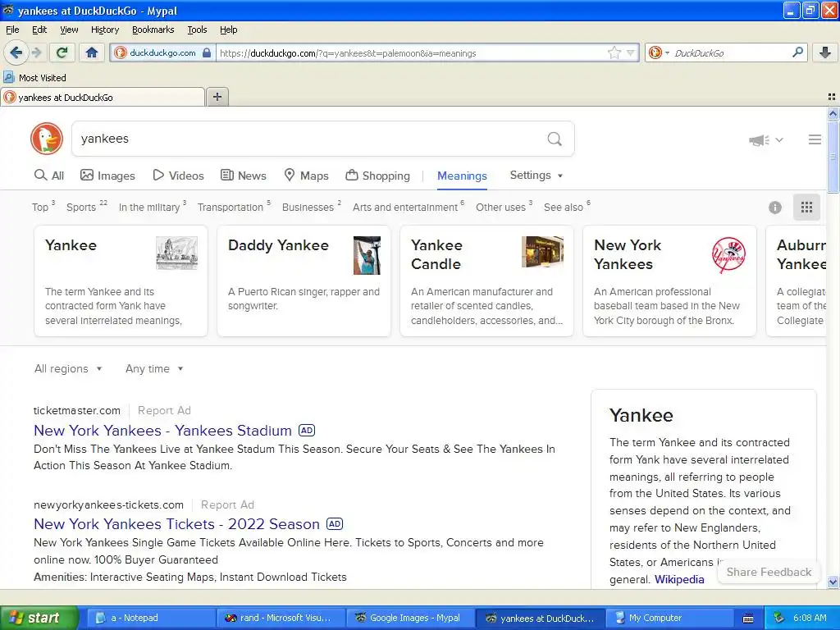Click the magnifier in the yankees search box
The height and width of the screenshot is (630, 840).
click(x=555, y=139)
